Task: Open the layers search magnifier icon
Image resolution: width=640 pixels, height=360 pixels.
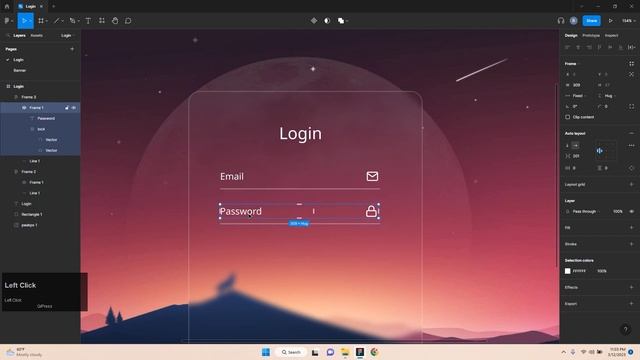Action: pos(8,36)
